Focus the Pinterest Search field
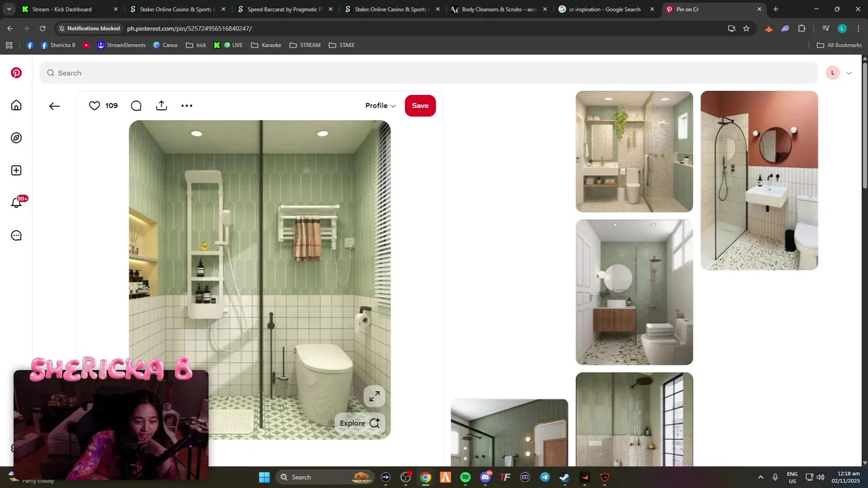Screen dimensions: 868x488 pos(429,73)
